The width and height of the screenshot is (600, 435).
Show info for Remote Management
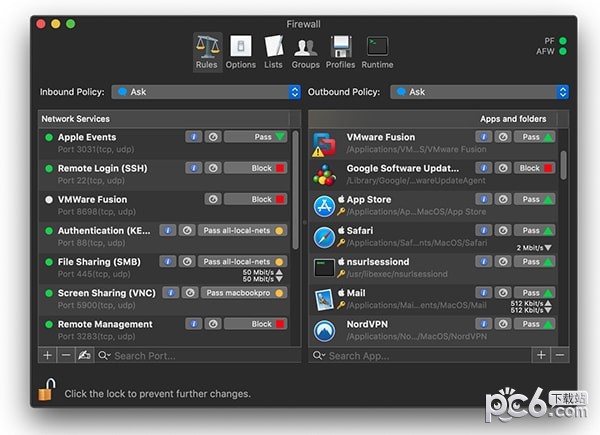click(x=194, y=324)
